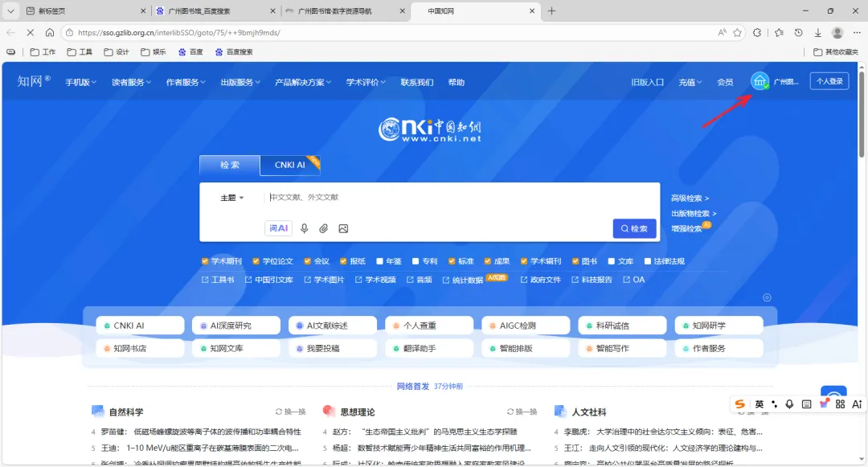This screenshot has height=467, width=868.
Task: Open browser extensions icon
Action: coord(757,33)
